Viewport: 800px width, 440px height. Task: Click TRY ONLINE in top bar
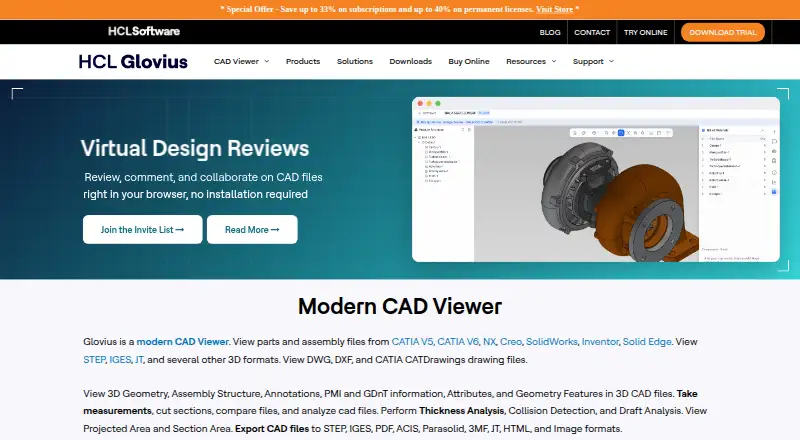(x=645, y=32)
